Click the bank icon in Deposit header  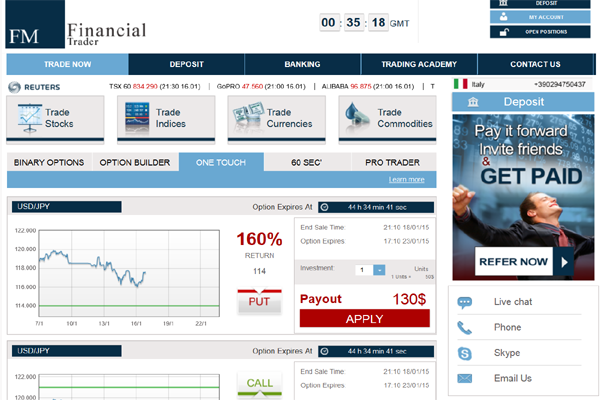click(x=473, y=102)
